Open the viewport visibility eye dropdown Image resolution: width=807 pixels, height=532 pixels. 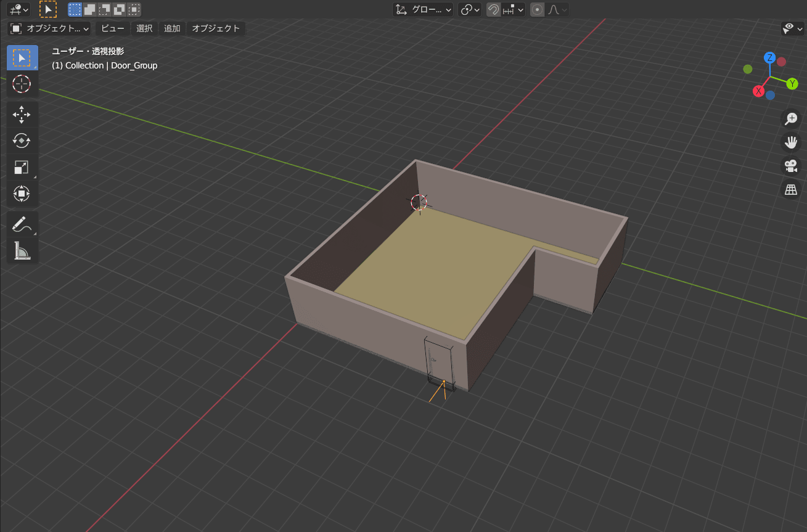(792, 29)
